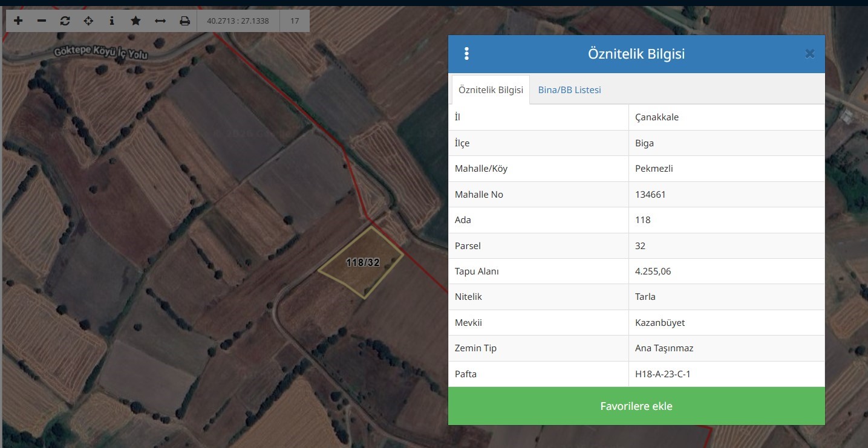868x448 pixels.
Task: Open the three-dot menu in panel header
Action: (466, 54)
